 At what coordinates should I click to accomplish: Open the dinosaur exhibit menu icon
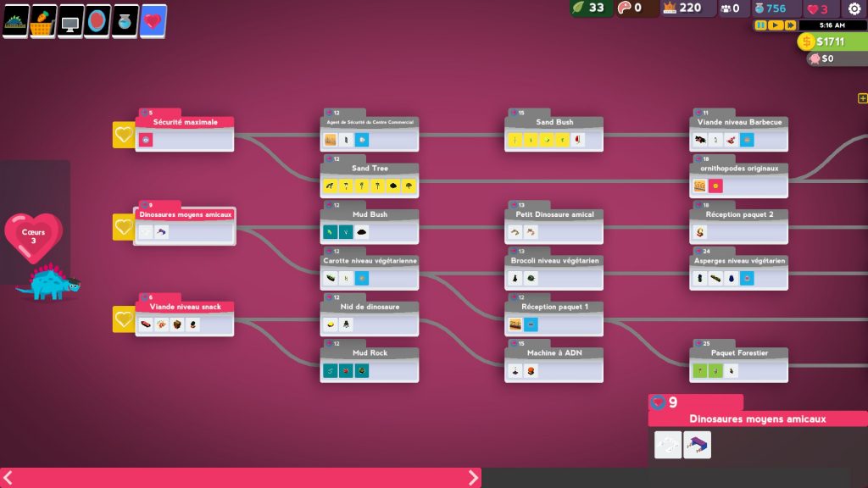click(16, 21)
